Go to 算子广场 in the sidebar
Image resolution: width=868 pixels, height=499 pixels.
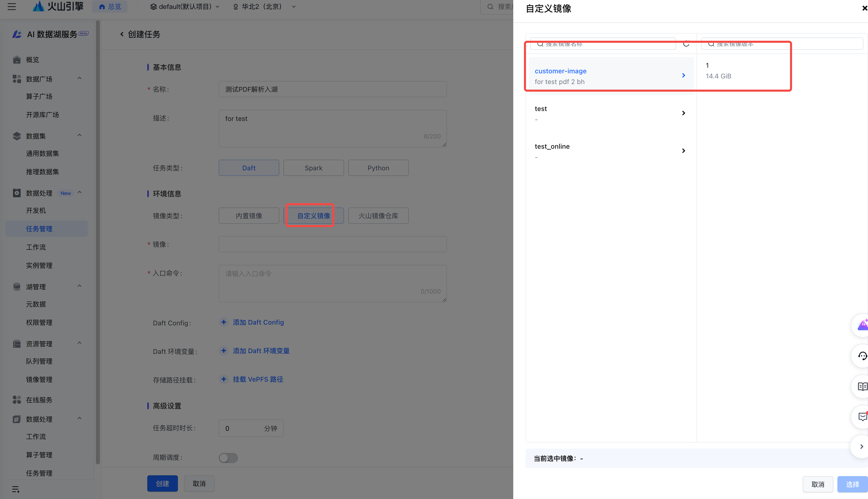(x=39, y=97)
